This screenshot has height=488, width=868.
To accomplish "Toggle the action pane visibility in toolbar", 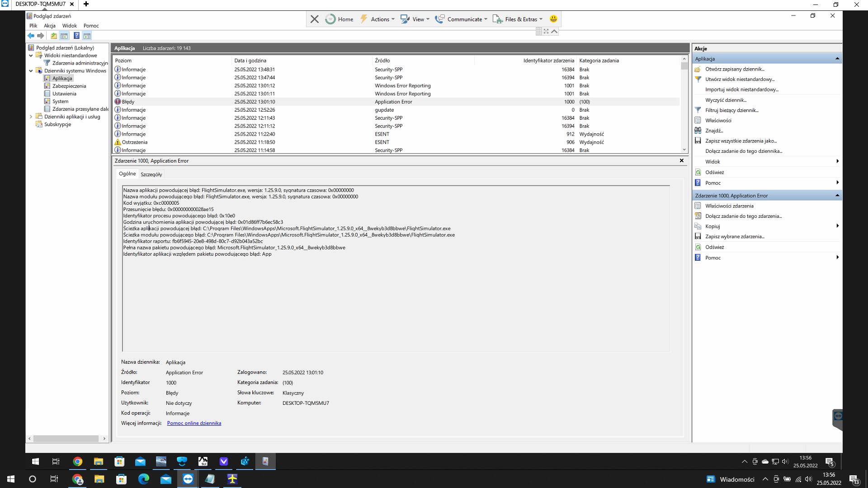I will 87,36.
